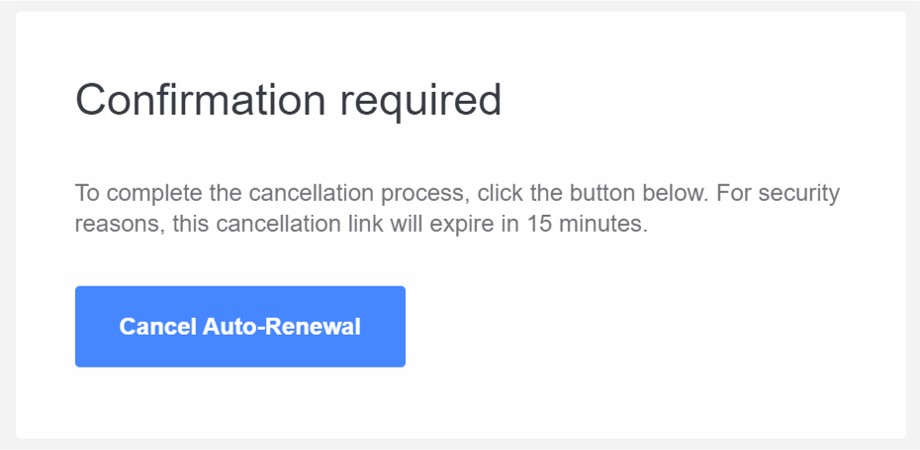Click the Cancel Auto-Renewal button
Viewport: 920px width, 450px height.
coord(240,327)
